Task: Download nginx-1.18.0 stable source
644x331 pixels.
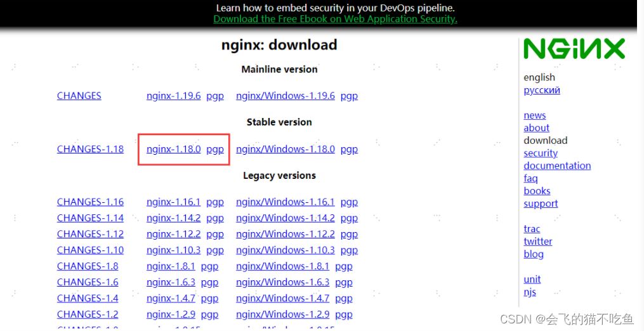Action: (x=173, y=149)
